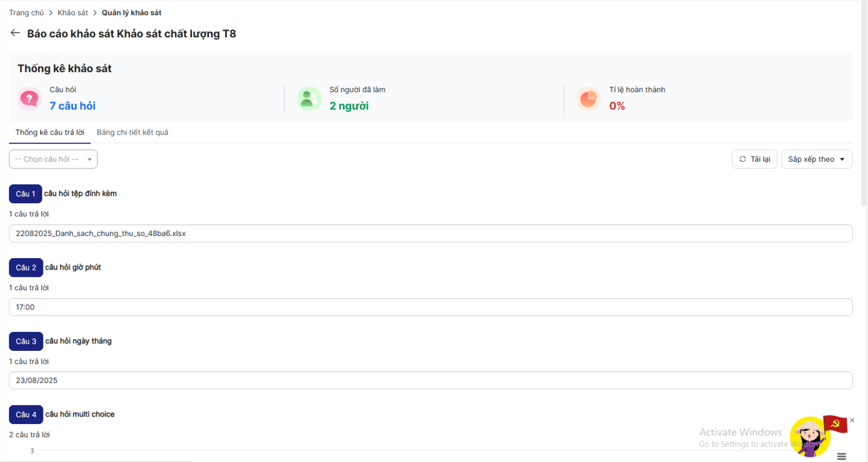
Task: Open the chart hamburger menu icon
Action: tap(841, 457)
